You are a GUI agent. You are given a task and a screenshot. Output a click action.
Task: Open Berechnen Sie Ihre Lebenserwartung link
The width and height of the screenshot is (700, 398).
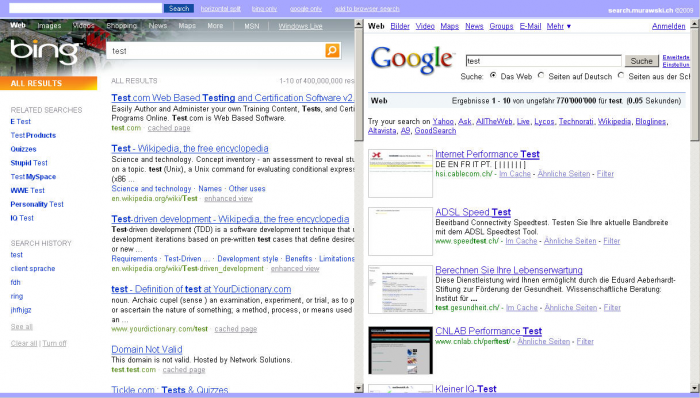(x=508, y=270)
